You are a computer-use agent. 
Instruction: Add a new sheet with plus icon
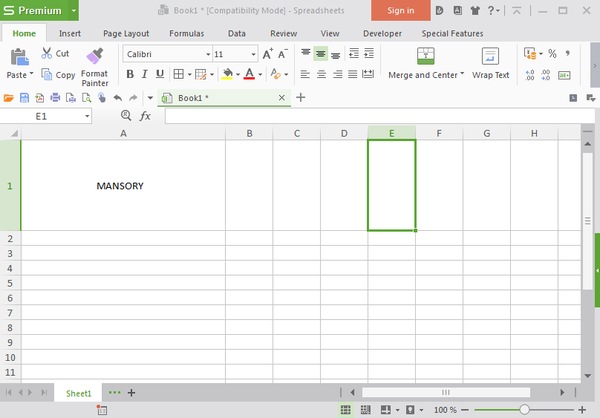click(x=131, y=393)
